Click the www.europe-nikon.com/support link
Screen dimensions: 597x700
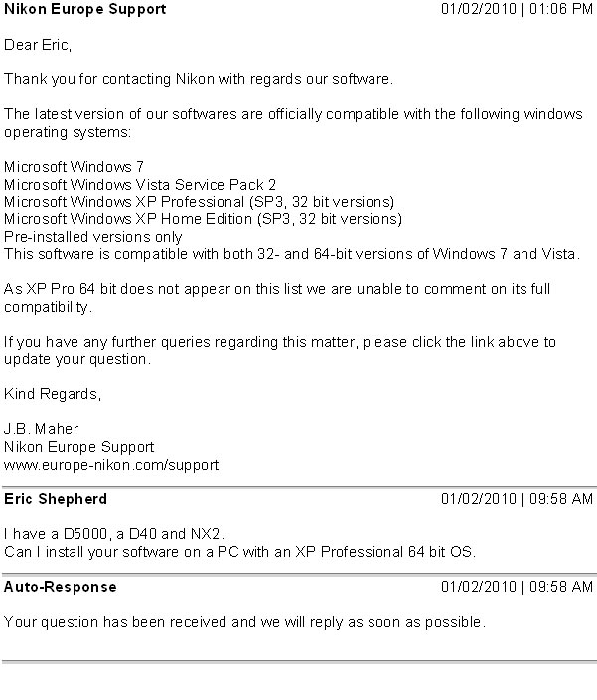point(111,464)
